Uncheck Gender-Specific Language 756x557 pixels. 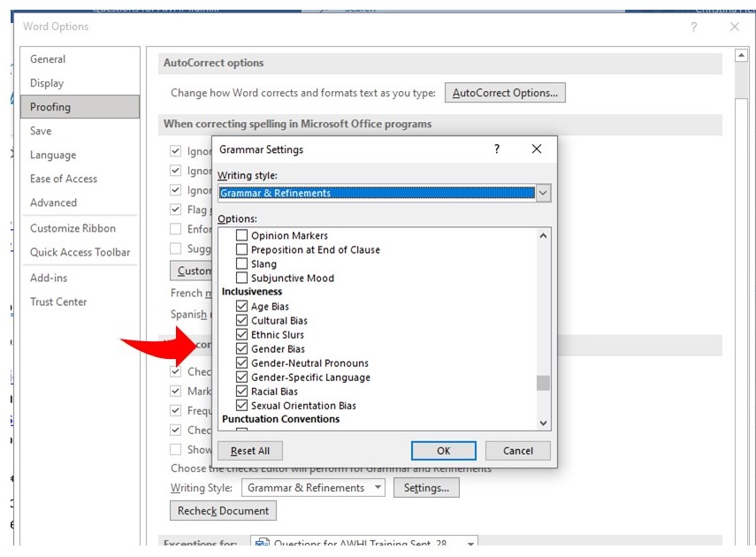tap(241, 377)
